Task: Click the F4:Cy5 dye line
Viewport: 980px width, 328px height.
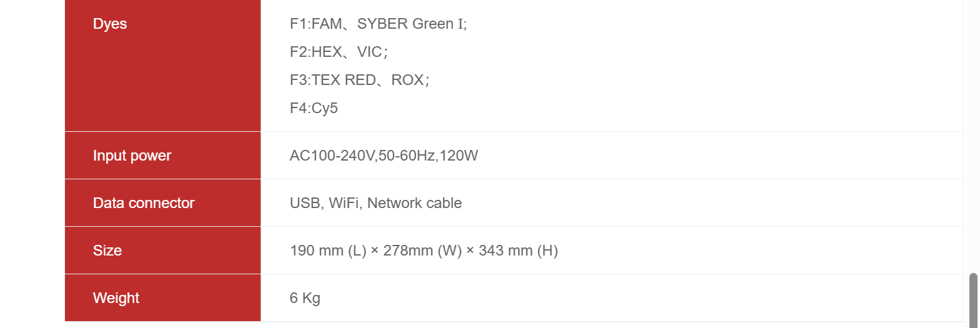Action: [x=314, y=108]
